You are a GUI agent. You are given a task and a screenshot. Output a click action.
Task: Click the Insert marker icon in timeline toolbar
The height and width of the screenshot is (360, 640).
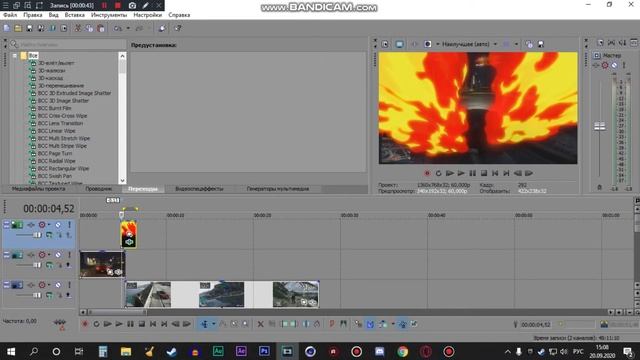(331, 324)
